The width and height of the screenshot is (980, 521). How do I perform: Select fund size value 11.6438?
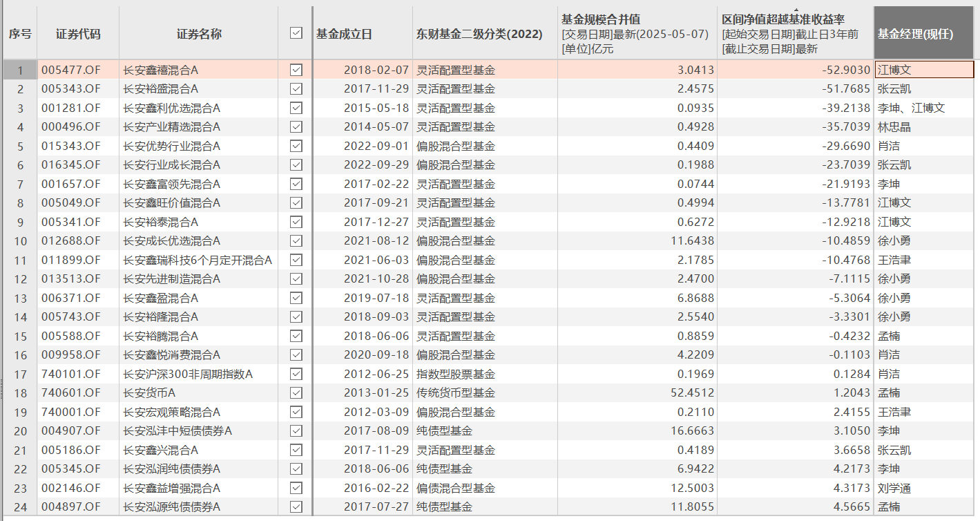(693, 241)
